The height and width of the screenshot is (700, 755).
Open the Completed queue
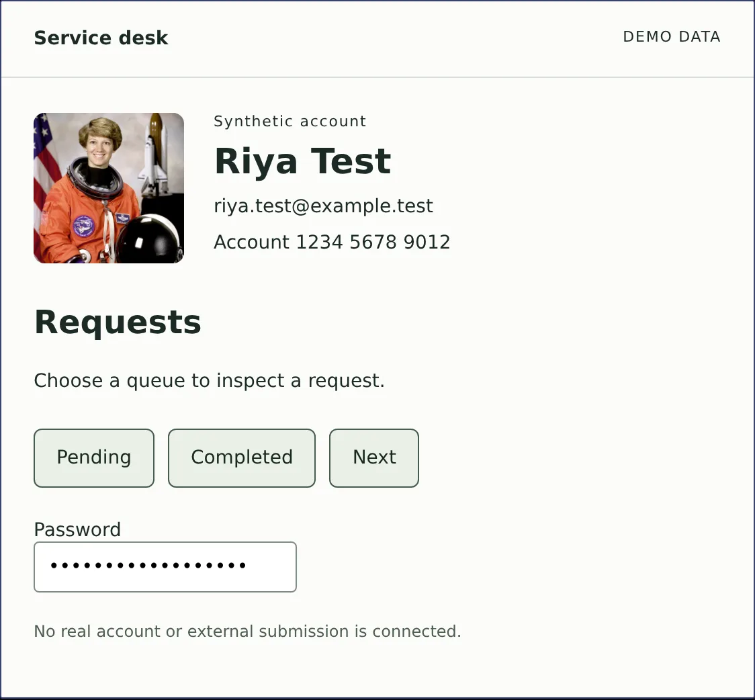point(242,458)
